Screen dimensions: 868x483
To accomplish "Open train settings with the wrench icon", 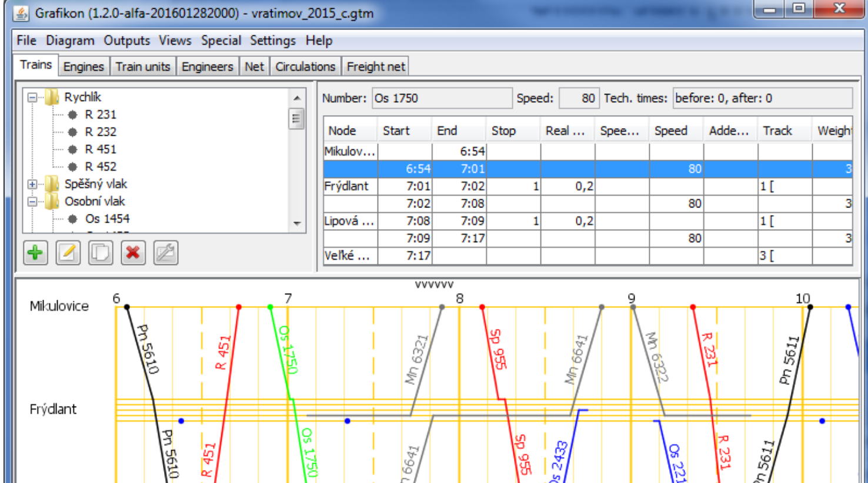I will [165, 253].
